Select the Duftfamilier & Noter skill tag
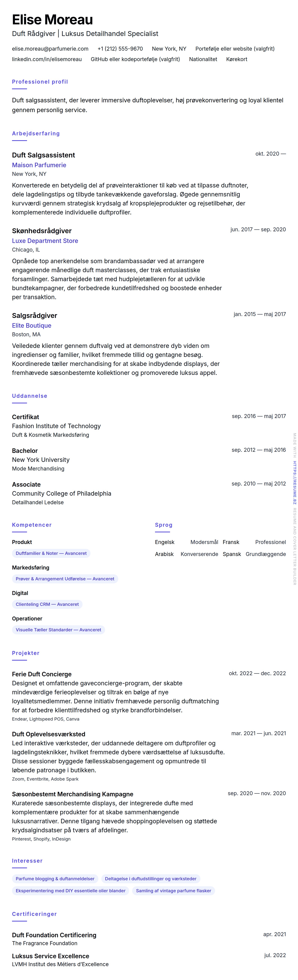Image resolution: width=298 pixels, height=980 pixels. [51, 554]
